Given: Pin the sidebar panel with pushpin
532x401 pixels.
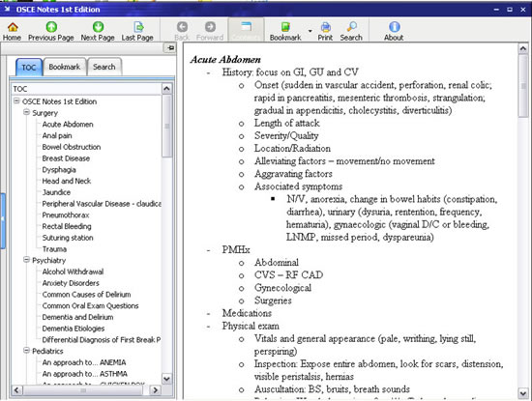Looking at the screenshot, I should point(170,47).
